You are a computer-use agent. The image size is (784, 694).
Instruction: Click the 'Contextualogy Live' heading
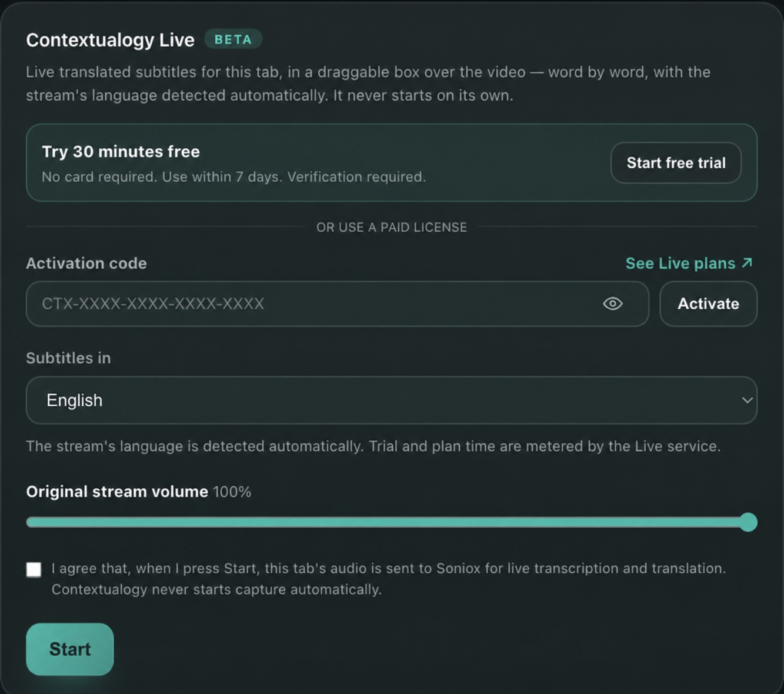tap(110, 40)
